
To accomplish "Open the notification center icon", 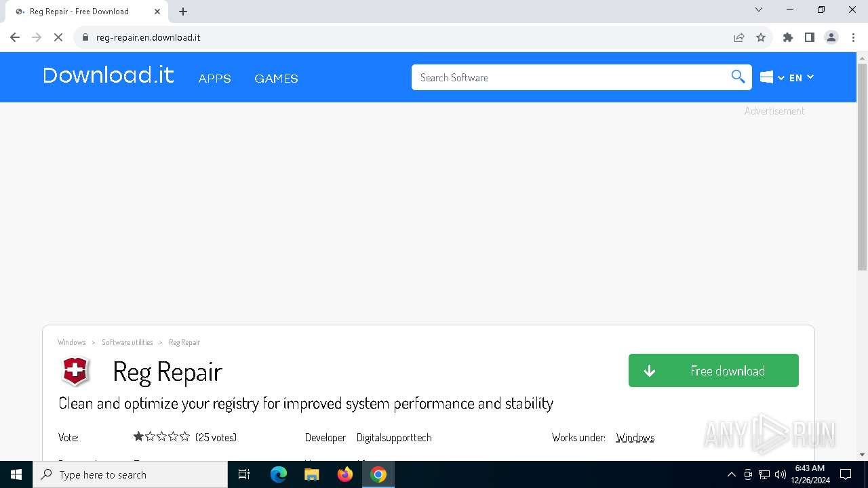I will [x=846, y=474].
